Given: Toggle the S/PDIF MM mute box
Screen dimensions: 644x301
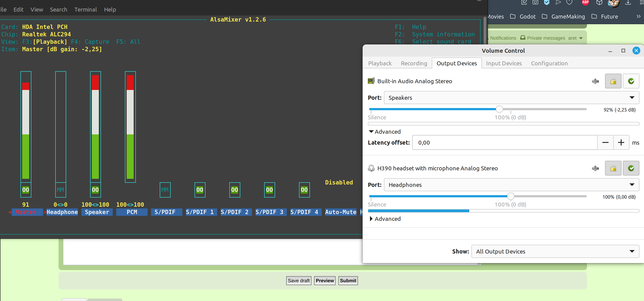Looking at the screenshot, I should click(165, 190).
